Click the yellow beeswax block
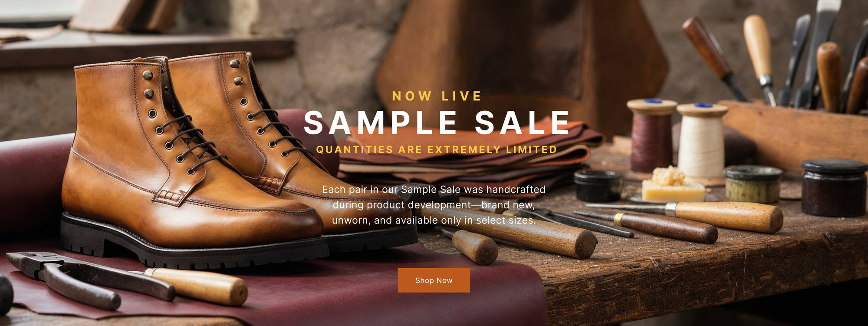Viewport: 868px width, 326px height. [673, 186]
